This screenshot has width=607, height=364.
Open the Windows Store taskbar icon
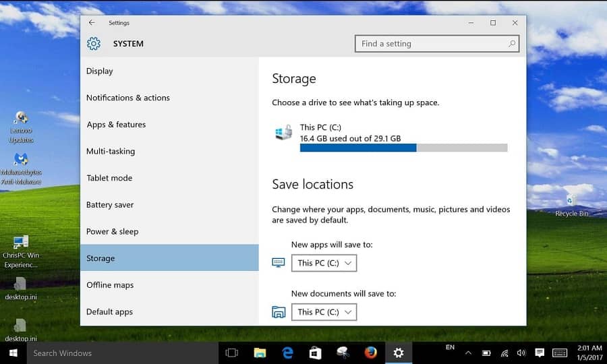[315, 353]
